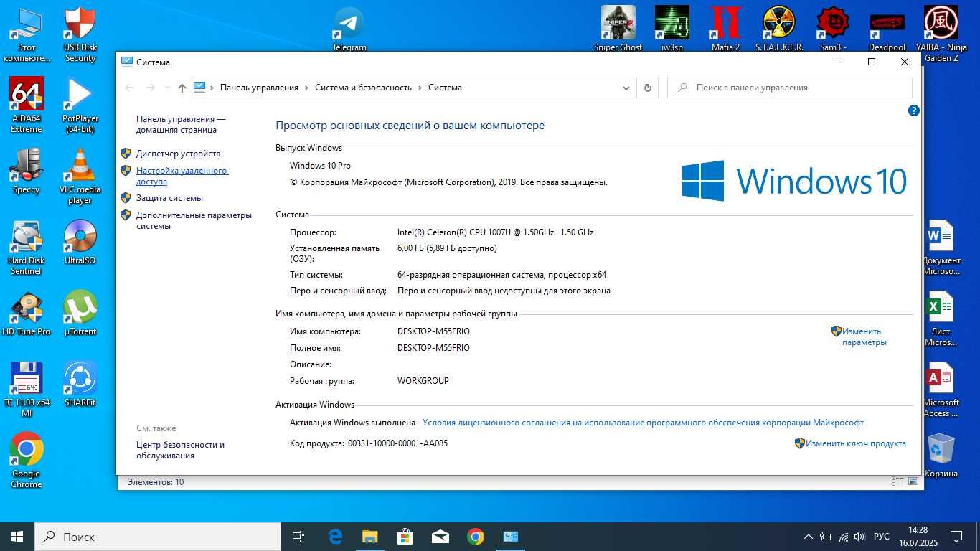Open Google Chrome desktop shortcut
Image resolution: width=980 pixels, height=551 pixels.
click(x=27, y=461)
